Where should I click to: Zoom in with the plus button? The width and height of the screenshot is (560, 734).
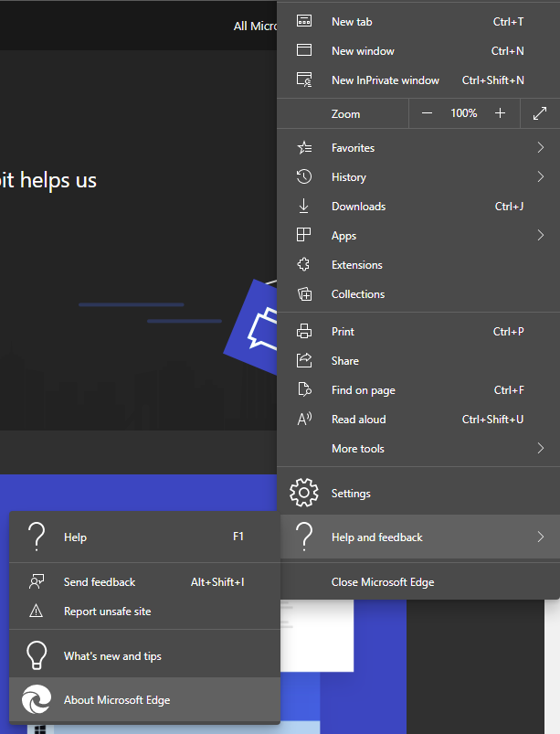pos(500,113)
